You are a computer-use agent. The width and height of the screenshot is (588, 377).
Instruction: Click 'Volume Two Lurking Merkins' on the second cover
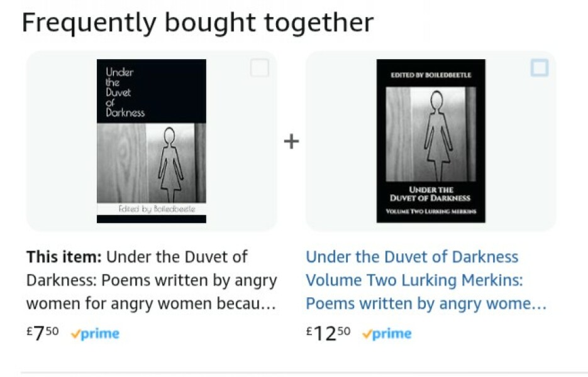click(x=431, y=212)
